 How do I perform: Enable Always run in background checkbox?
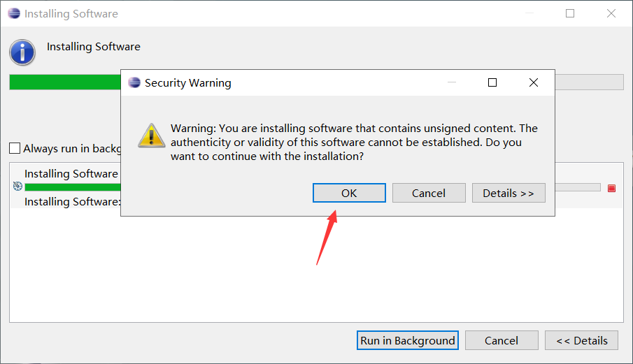pyautogui.click(x=15, y=148)
